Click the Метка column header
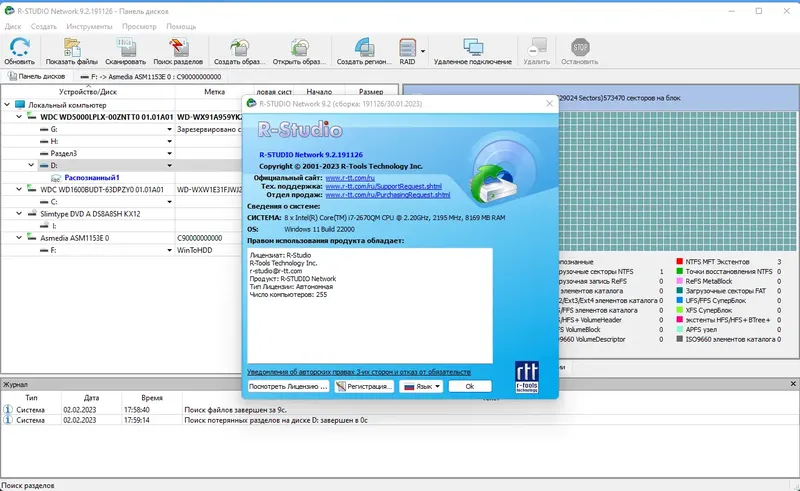800x491 pixels. pos(214,92)
